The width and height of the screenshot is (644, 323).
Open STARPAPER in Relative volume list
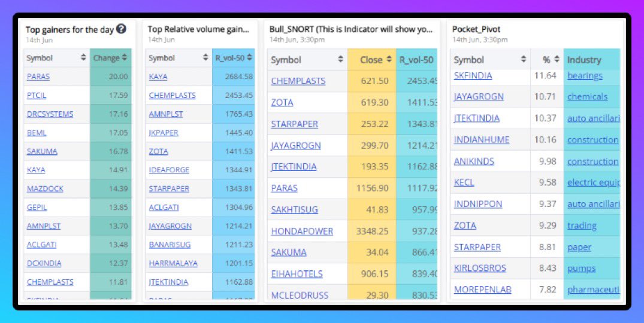pyautogui.click(x=169, y=189)
